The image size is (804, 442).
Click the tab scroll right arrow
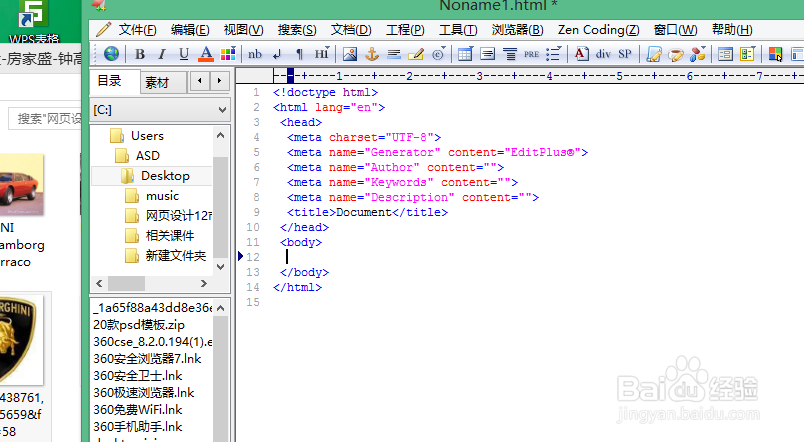point(219,81)
